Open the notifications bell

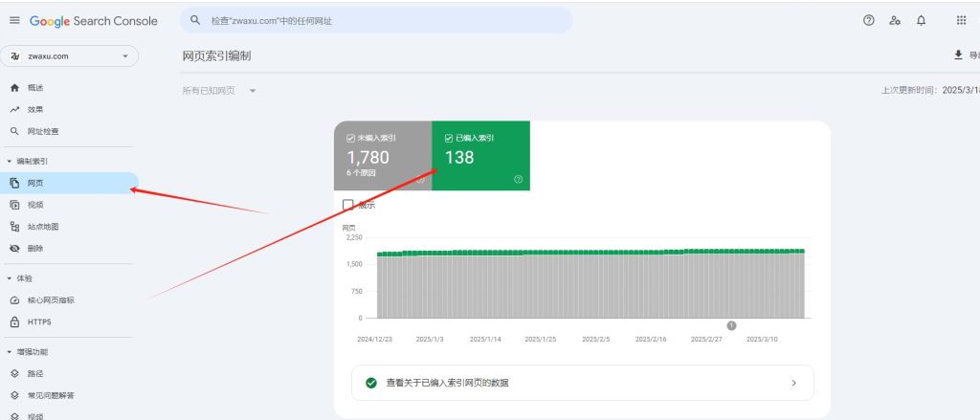tap(922, 21)
